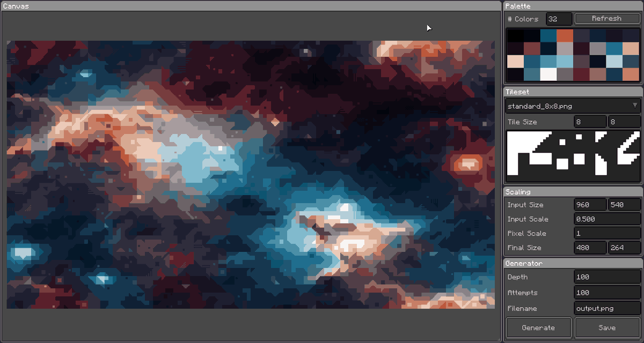Viewport: 644px width, 343px height.
Task: Click the Refresh palette button
Action: coord(606,19)
